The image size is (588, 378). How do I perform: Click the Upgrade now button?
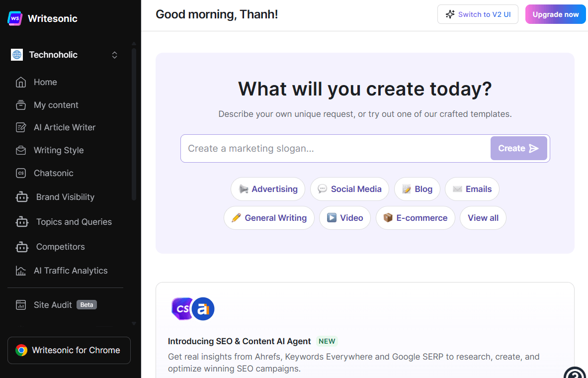555,14
